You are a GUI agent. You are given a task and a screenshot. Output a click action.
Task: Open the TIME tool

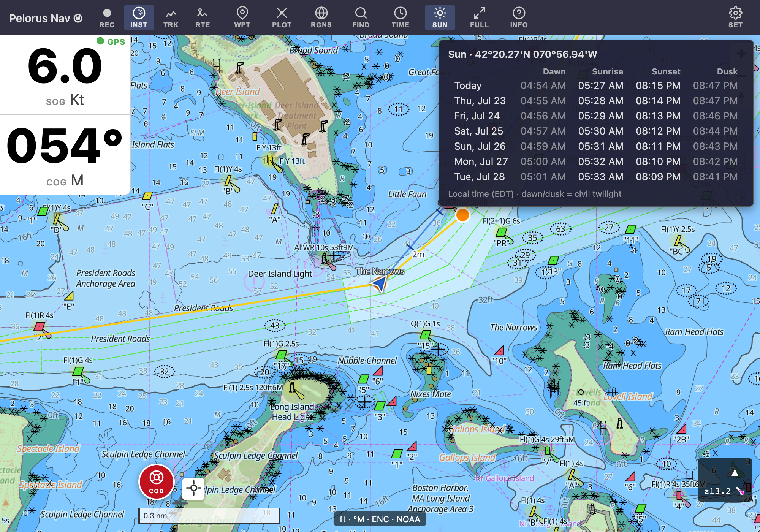[400, 18]
